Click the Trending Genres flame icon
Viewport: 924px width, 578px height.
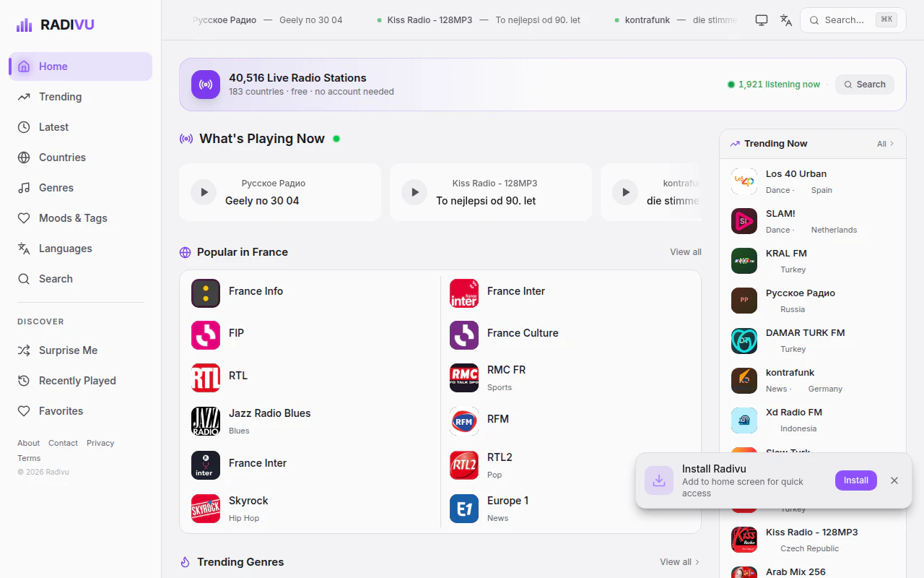185,562
